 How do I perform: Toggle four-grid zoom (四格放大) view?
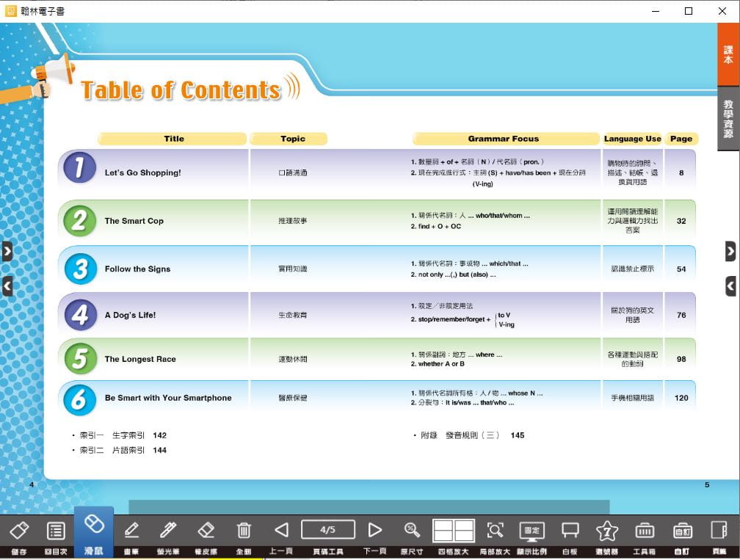[x=454, y=531]
